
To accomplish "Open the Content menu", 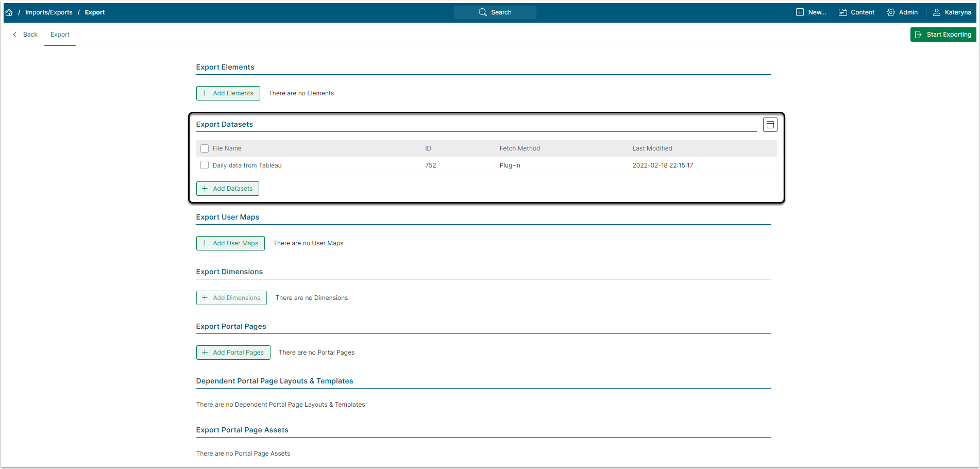I will (x=862, y=12).
